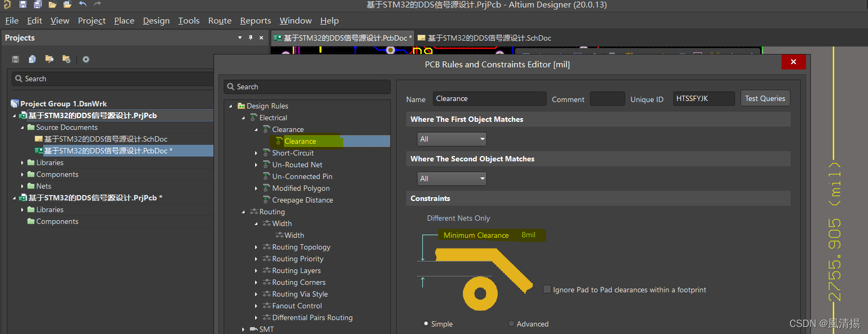Click the Undo arrow icon
Viewport: 868px width, 334px height.
[x=83, y=4]
